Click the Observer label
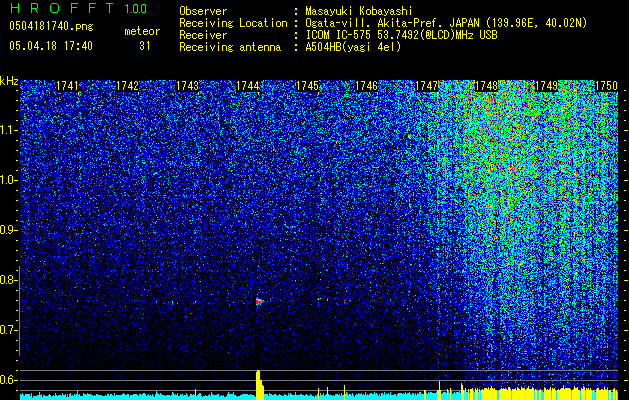 coord(203,11)
